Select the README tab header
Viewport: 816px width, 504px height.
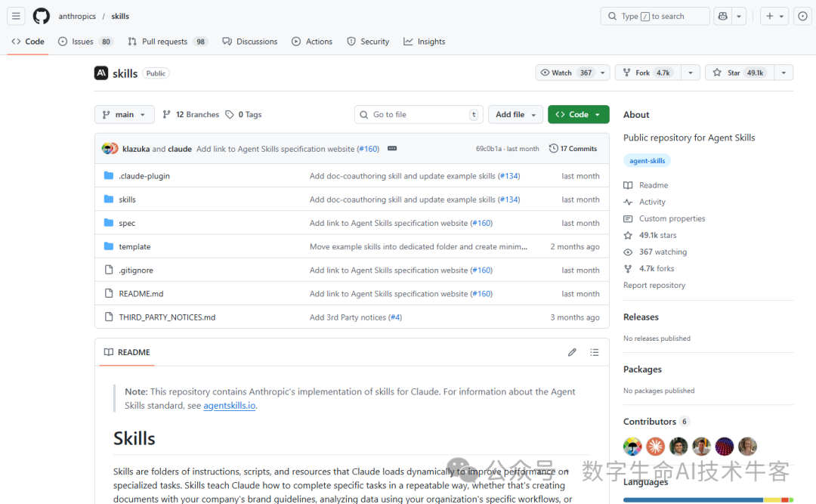click(x=127, y=352)
